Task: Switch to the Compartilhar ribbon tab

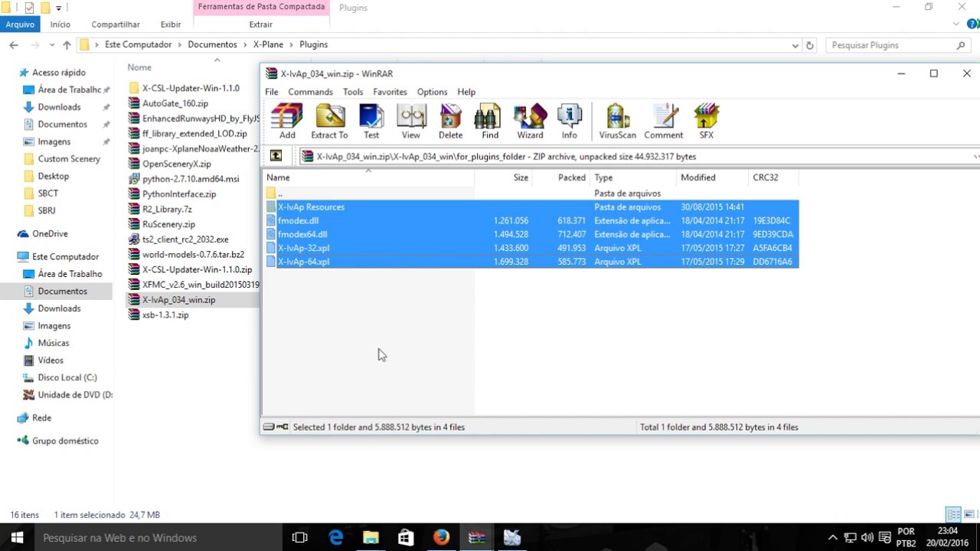Action: click(115, 24)
